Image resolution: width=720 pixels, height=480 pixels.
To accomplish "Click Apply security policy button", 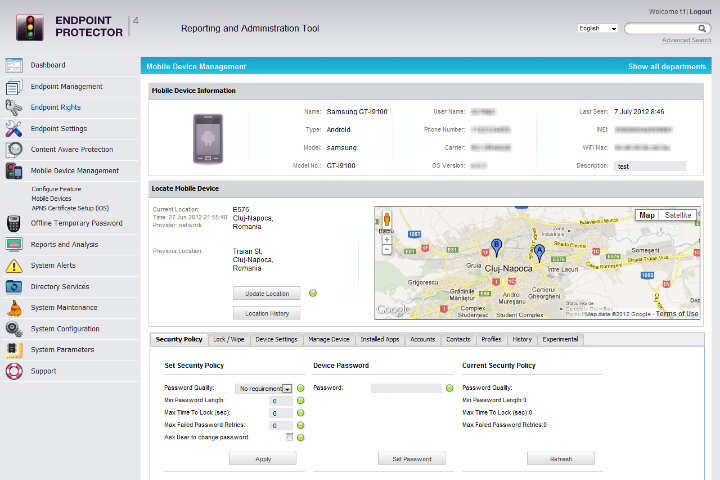I will pos(263,459).
